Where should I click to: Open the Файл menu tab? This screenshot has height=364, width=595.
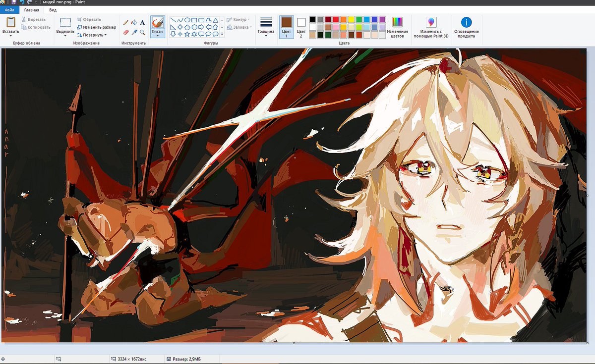[x=9, y=10]
